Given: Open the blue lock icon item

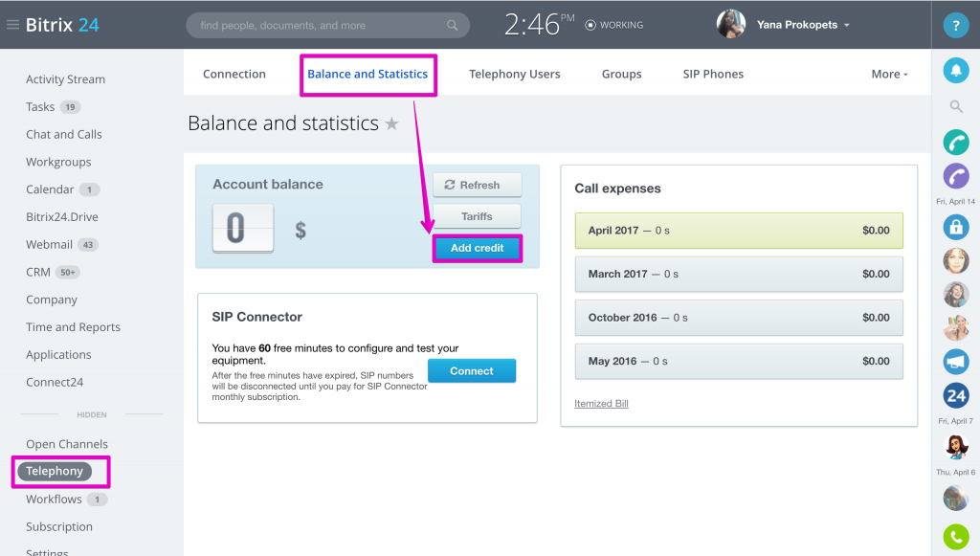Looking at the screenshot, I should [x=956, y=228].
